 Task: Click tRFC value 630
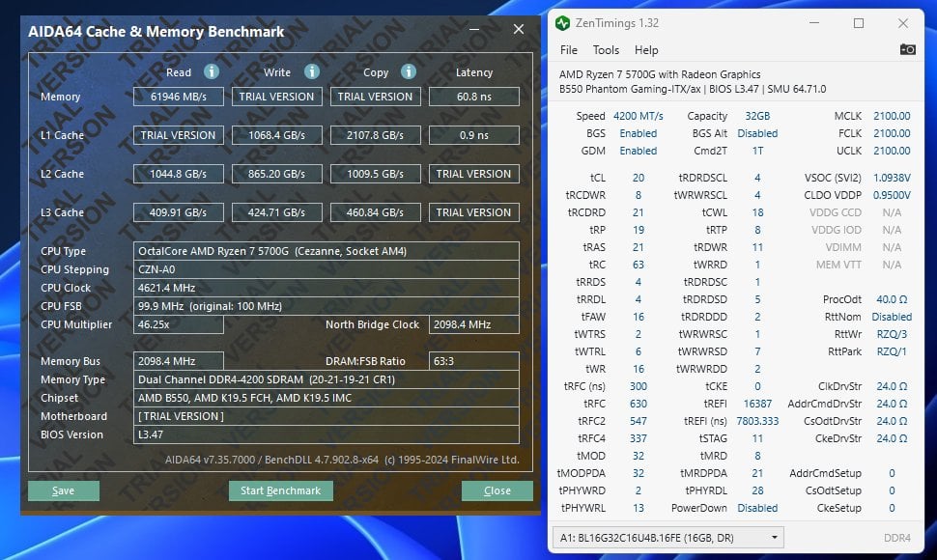tap(639, 404)
